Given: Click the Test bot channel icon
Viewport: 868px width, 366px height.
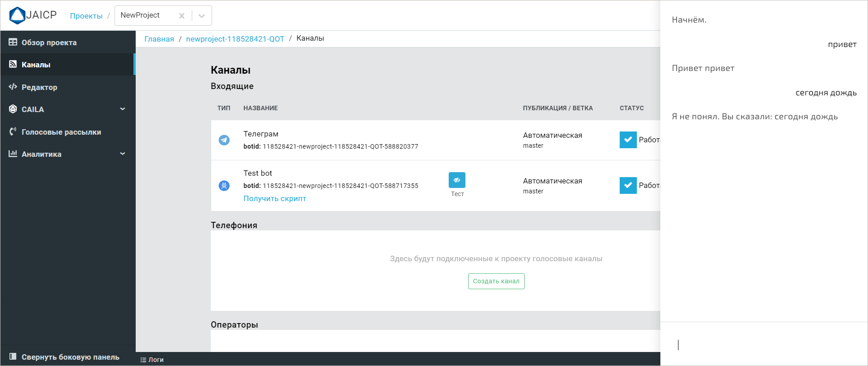Looking at the screenshot, I should coord(224,186).
